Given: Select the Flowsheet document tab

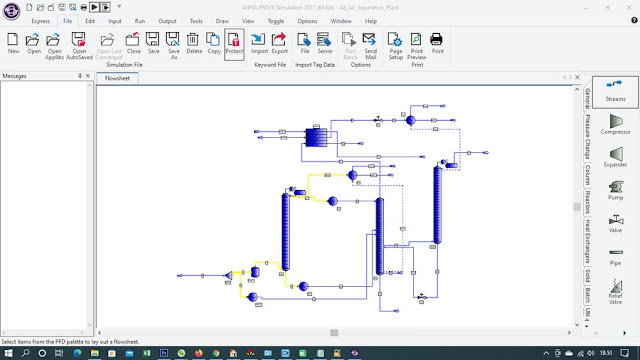Looking at the screenshot, I should [x=117, y=78].
